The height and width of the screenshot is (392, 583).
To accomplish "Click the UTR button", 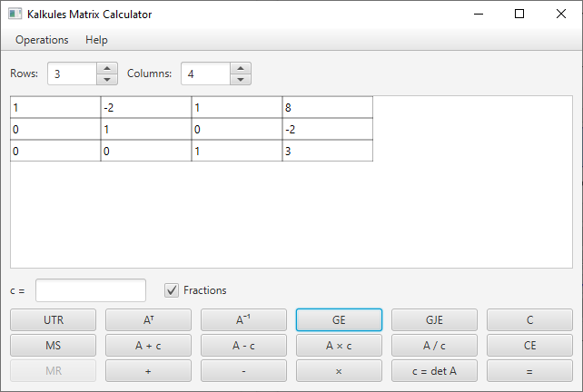I will 54,320.
